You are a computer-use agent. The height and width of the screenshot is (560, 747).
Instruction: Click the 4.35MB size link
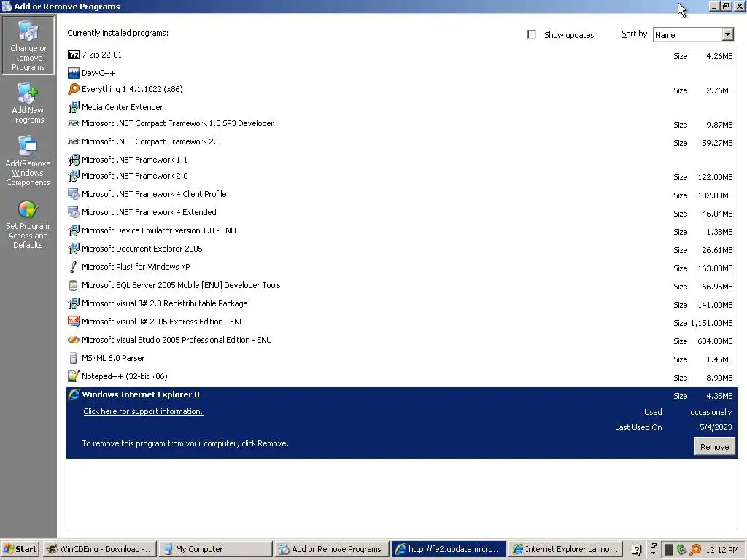pos(719,396)
